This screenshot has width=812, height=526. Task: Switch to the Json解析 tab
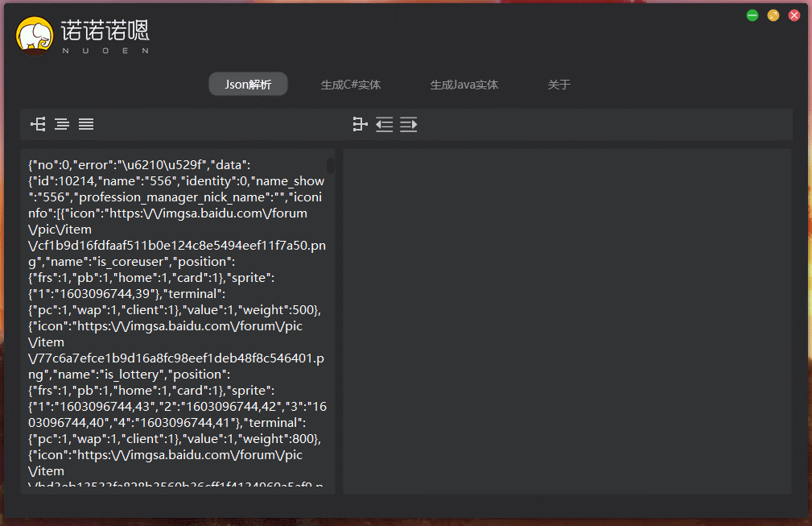click(248, 85)
